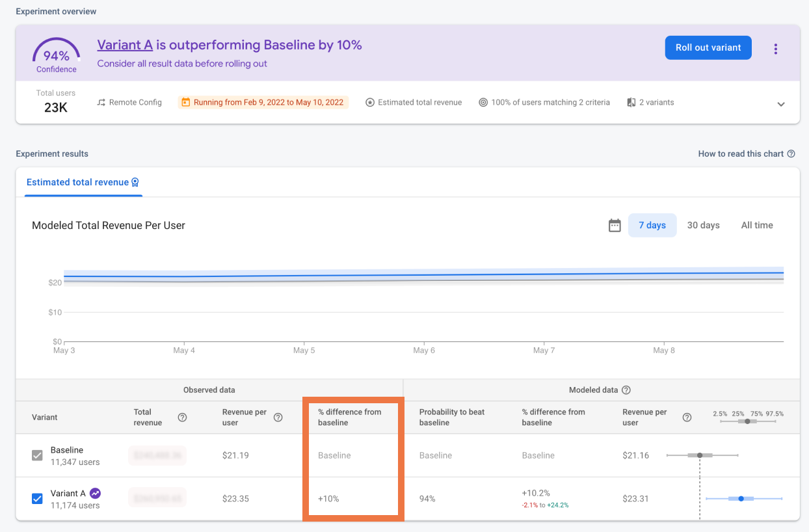Click help icon beside observed Revenue per user

click(x=278, y=418)
